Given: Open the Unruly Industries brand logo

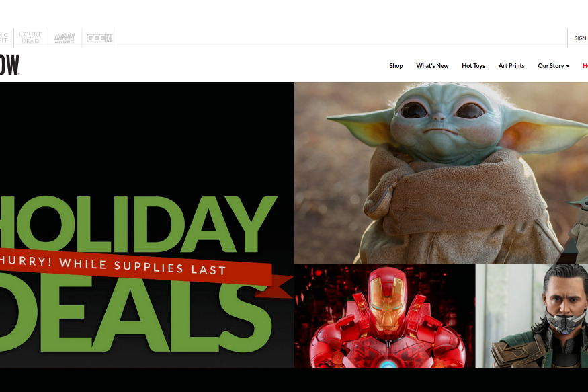Looking at the screenshot, I should click(x=65, y=38).
